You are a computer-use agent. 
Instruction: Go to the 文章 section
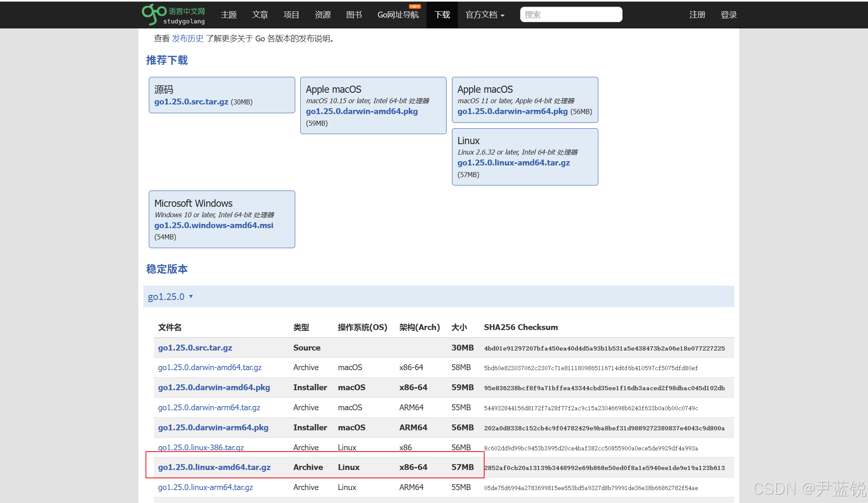pyautogui.click(x=260, y=15)
